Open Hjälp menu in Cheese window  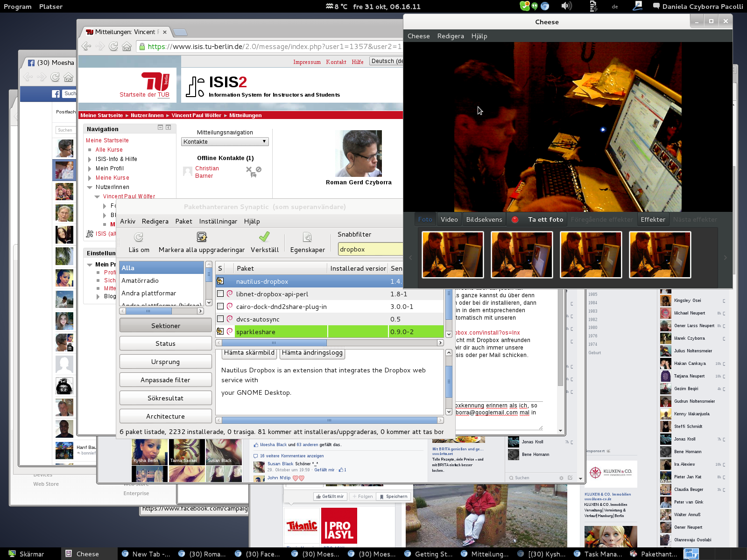pos(479,36)
